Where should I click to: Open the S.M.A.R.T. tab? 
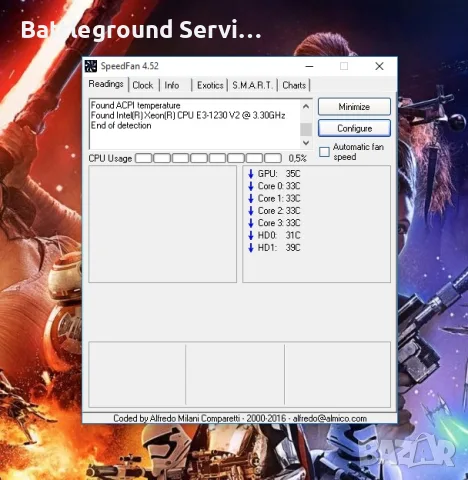(252, 85)
